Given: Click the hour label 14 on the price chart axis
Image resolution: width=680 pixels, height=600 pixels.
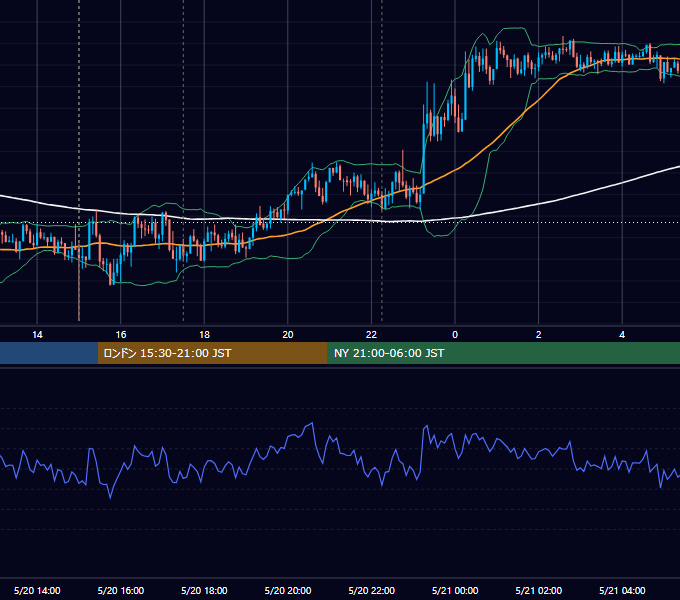Looking at the screenshot, I should click(37, 335).
